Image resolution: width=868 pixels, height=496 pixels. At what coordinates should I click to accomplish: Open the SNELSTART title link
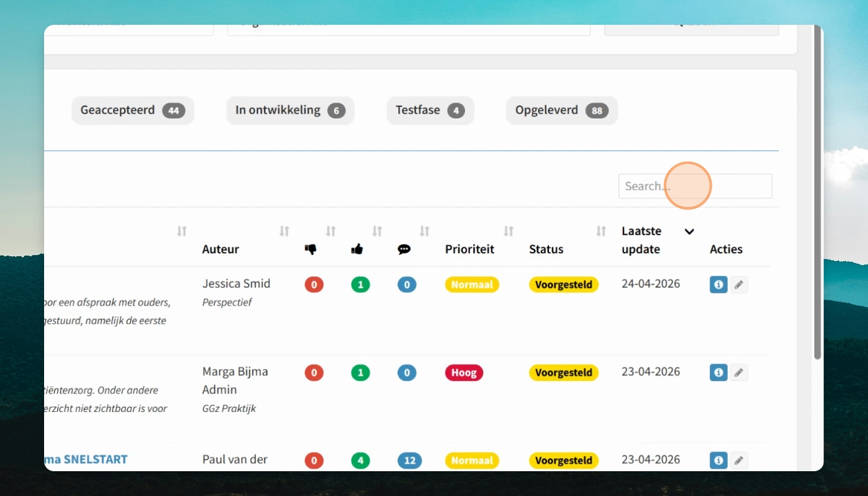click(x=86, y=459)
